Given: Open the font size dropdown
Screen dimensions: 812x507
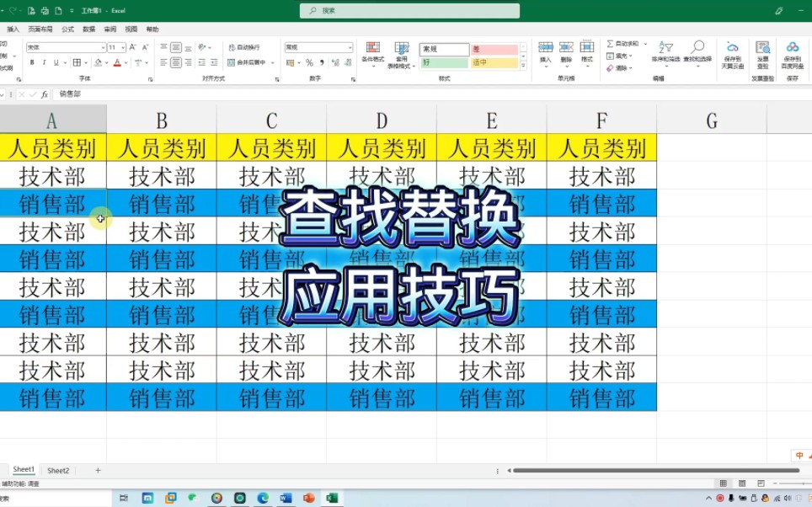Looking at the screenshot, I should [122, 47].
